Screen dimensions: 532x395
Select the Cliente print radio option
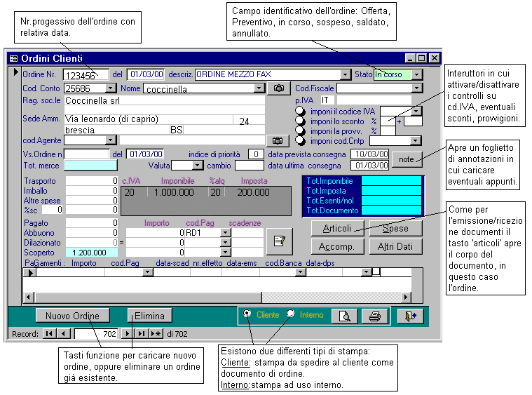click(x=247, y=313)
